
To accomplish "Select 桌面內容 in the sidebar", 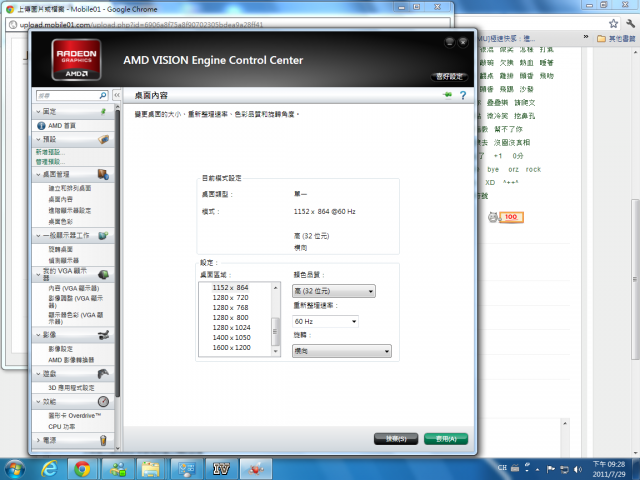I will 60,199.
